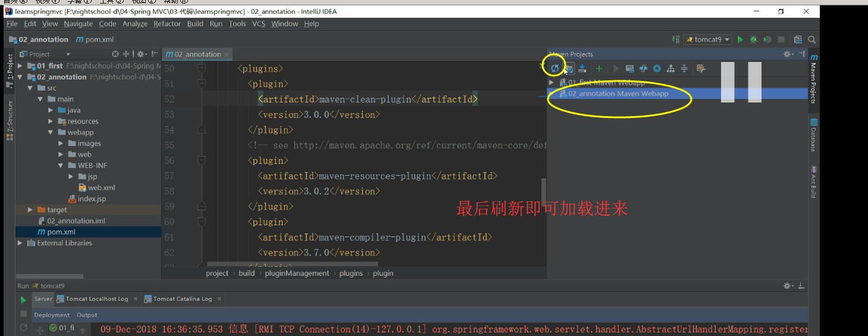Expand the java folder
The width and height of the screenshot is (868, 336).
click(x=51, y=110)
